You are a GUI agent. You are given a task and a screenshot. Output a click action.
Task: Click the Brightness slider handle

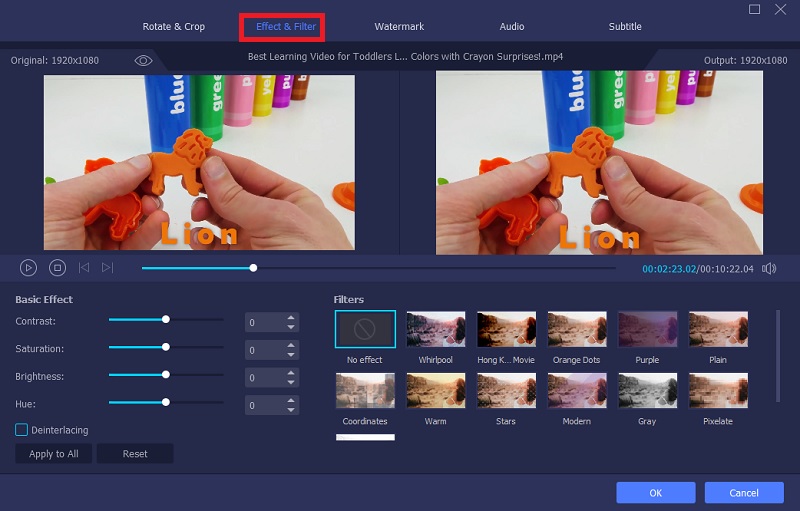pyautogui.click(x=166, y=374)
